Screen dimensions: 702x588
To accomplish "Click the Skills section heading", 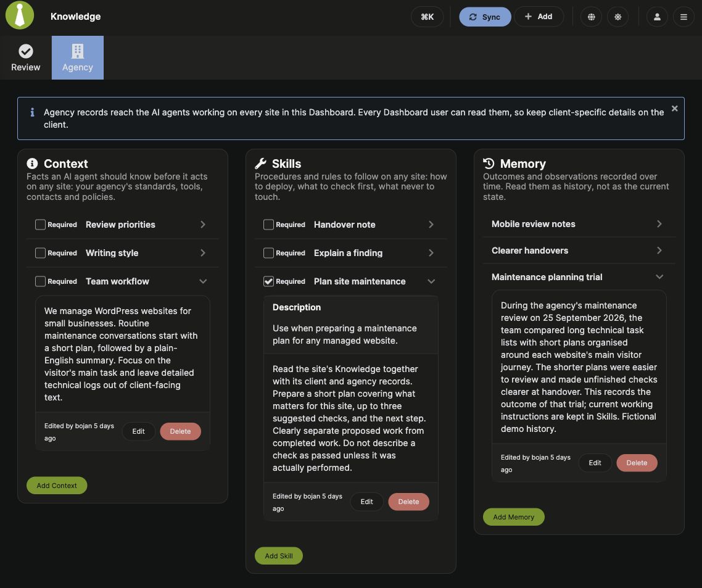I will (286, 164).
